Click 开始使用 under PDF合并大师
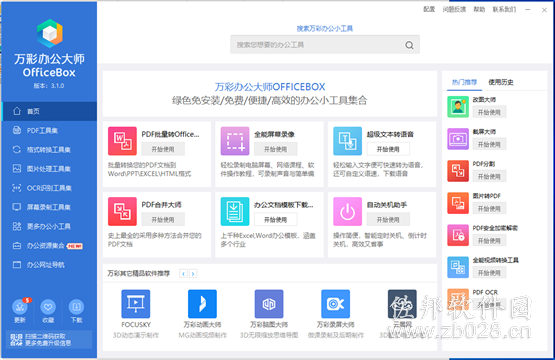Viewport: 555px width, 360px height. click(x=163, y=219)
